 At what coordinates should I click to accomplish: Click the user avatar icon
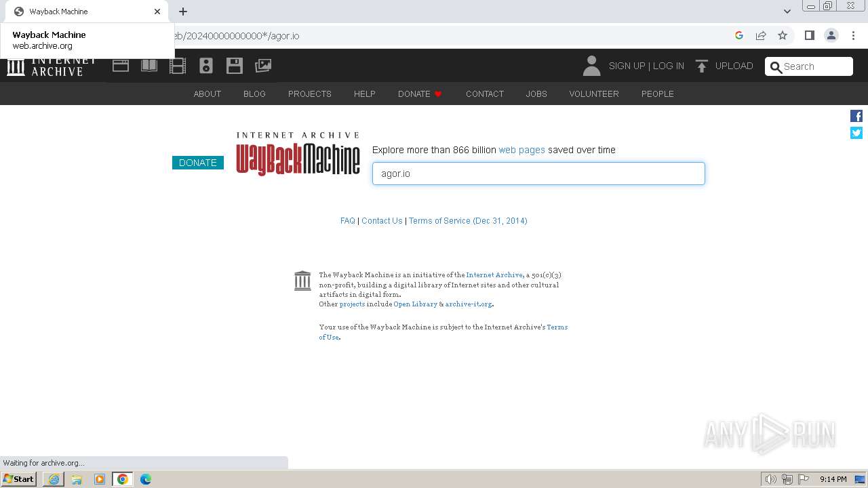(x=591, y=66)
